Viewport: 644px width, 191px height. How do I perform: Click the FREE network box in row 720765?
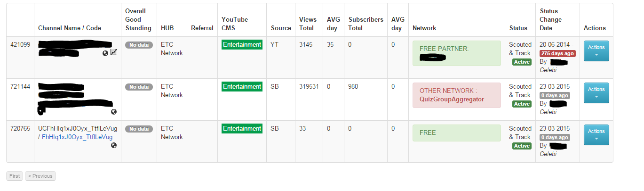(456, 133)
